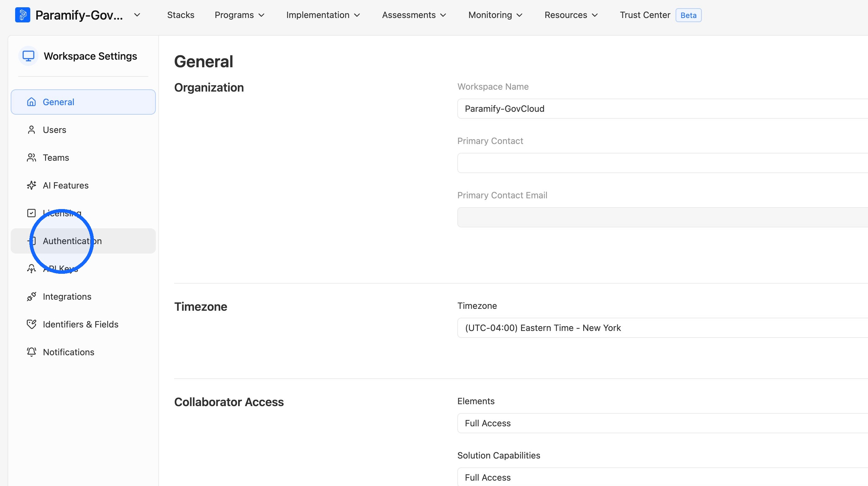The height and width of the screenshot is (486, 868).
Task: Expand the Paramify-Gov workspace switcher chevron
Action: pos(137,15)
